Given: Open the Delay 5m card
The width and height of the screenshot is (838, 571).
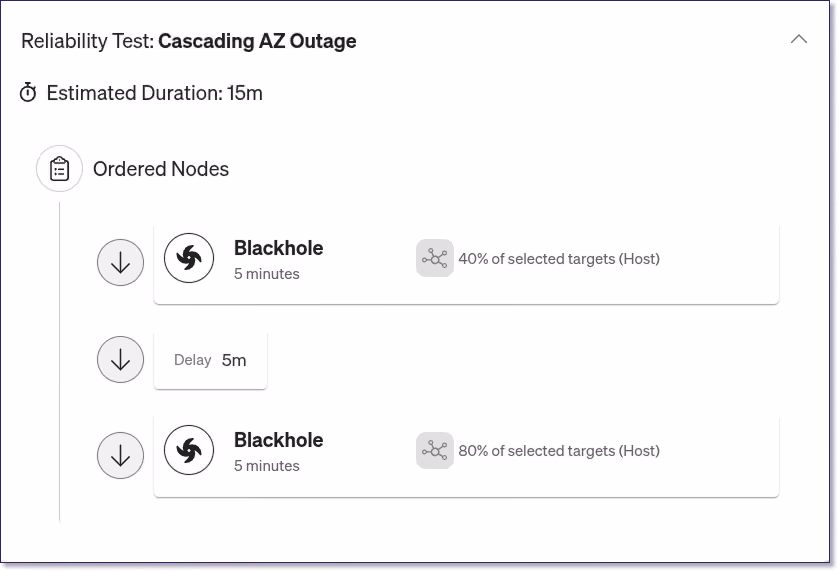Looking at the screenshot, I should tap(210, 360).
